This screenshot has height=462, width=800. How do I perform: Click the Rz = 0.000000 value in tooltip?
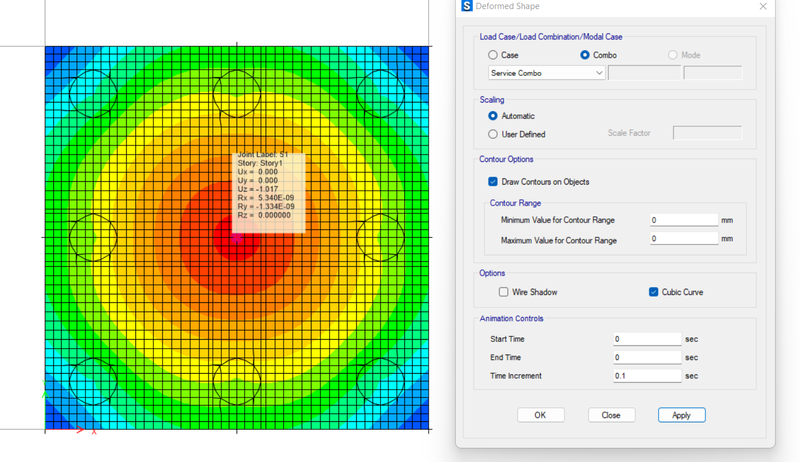(x=264, y=215)
